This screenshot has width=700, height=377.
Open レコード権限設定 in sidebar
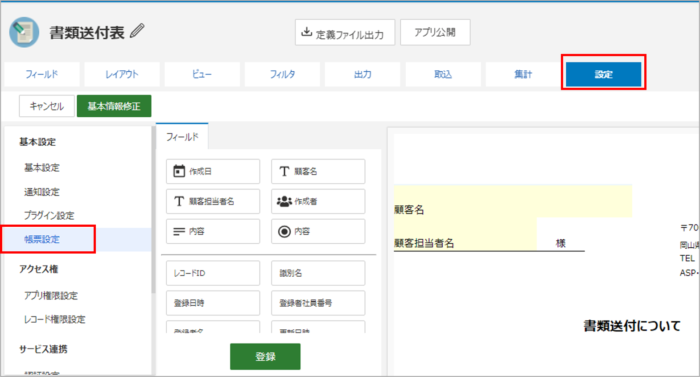tap(54, 319)
